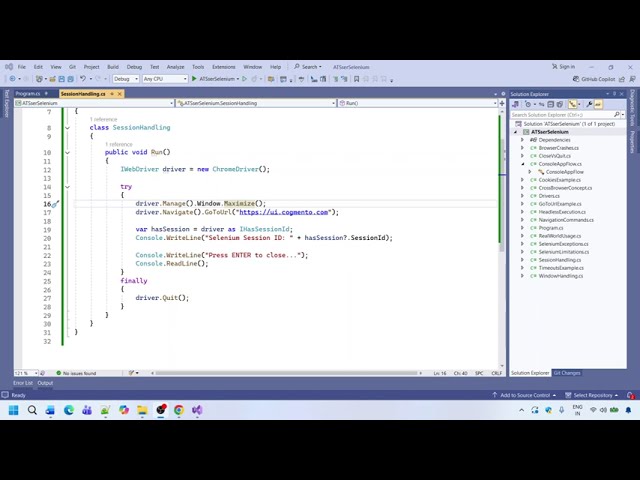Click the notifications bell in the Visual Studio status bar
The width and height of the screenshot is (640, 480).
[630, 395]
